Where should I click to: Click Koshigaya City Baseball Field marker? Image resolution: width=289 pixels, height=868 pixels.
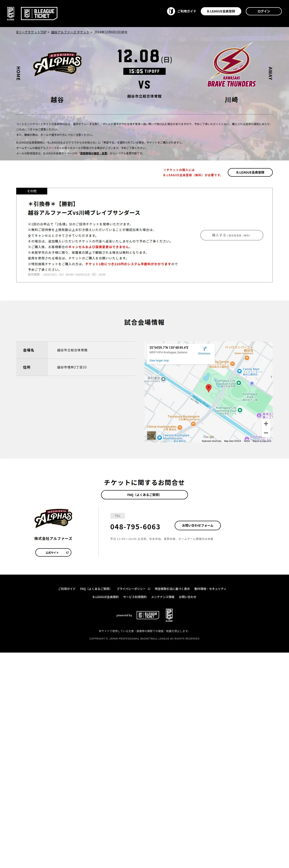(239, 383)
